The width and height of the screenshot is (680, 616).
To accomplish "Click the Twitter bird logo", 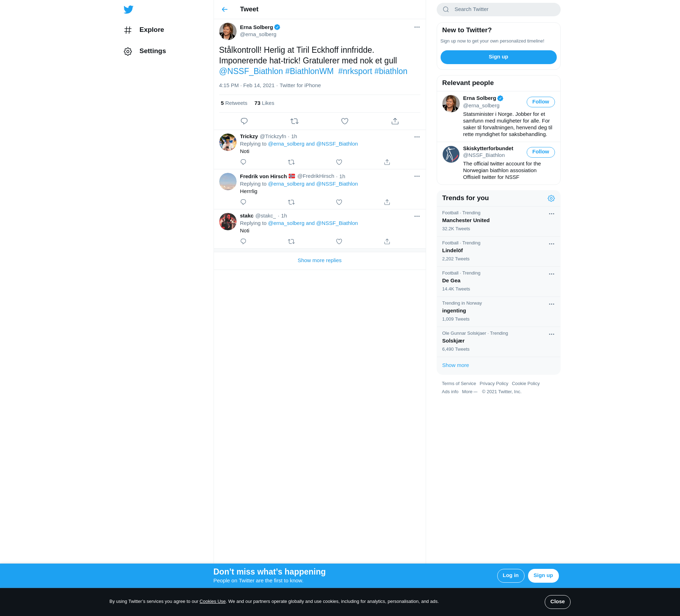I will tap(129, 10).
